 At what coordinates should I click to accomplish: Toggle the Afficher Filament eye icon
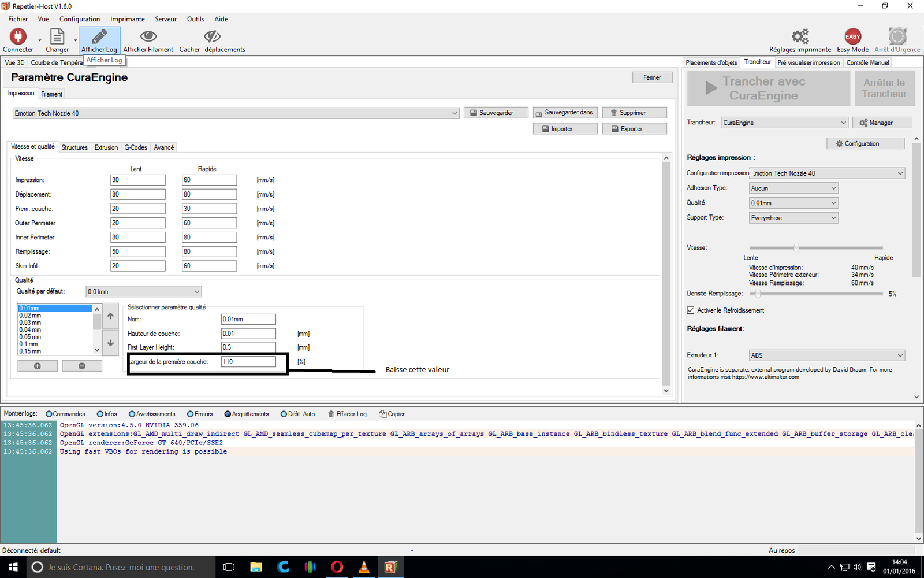click(x=148, y=36)
